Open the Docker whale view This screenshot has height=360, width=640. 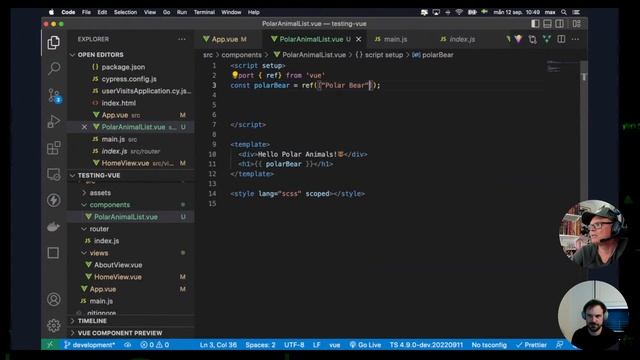point(53,227)
